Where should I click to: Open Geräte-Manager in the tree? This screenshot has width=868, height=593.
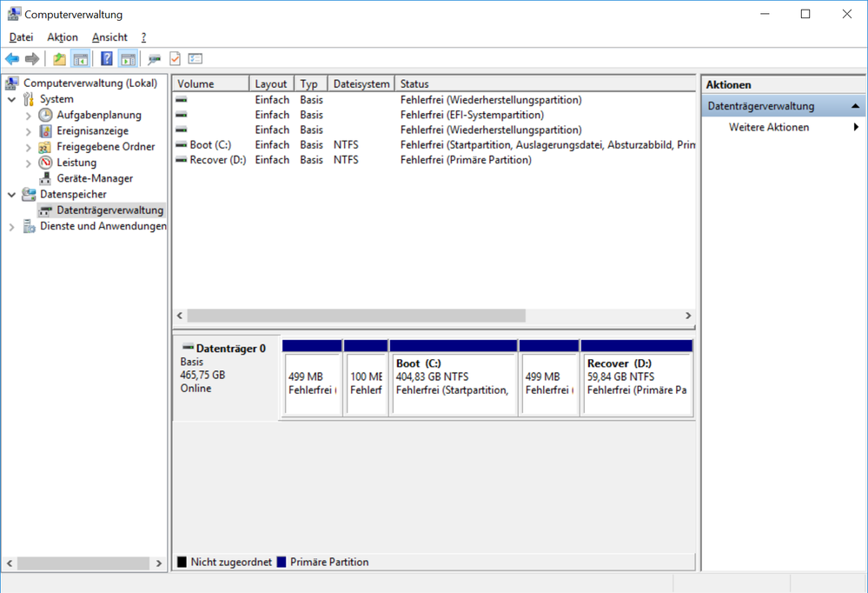pos(95,178)
